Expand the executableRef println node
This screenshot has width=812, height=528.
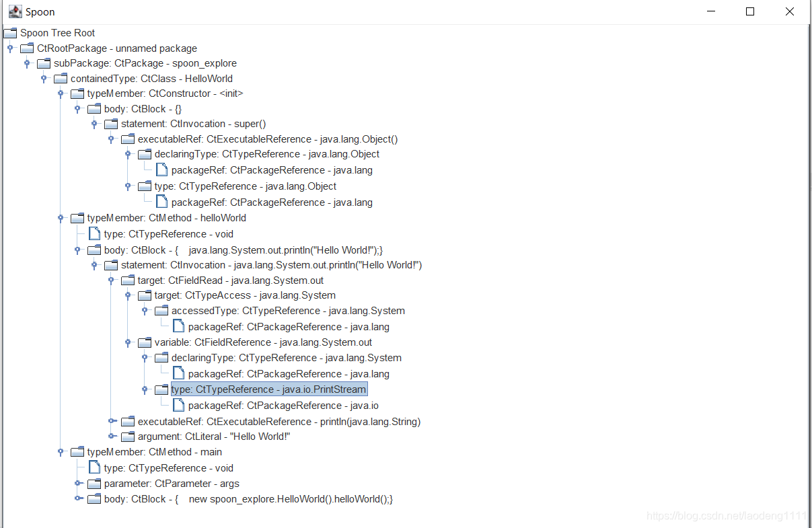[111, 422]
